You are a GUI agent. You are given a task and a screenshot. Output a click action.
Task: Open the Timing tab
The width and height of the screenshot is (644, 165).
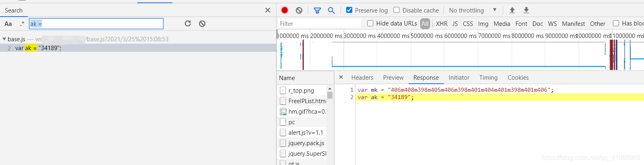[488, 78]
